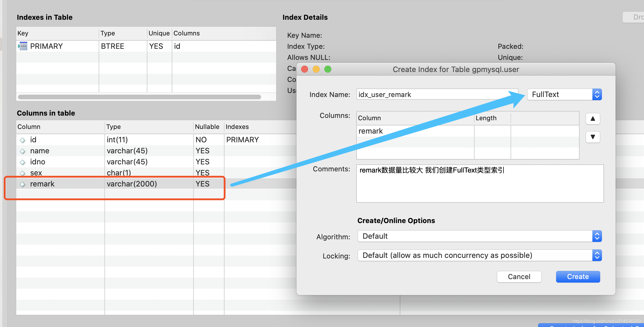Image resolution: width=644 pixels, height=327 pixels.
Task: Select remark row in dialog Columns list
Action: (x=468, y=131)
